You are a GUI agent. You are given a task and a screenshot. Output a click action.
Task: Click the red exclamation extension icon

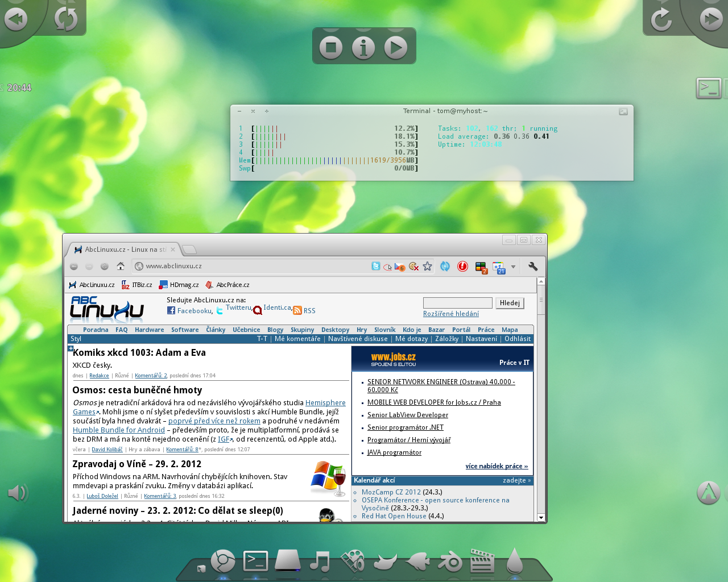coord(463,266)
